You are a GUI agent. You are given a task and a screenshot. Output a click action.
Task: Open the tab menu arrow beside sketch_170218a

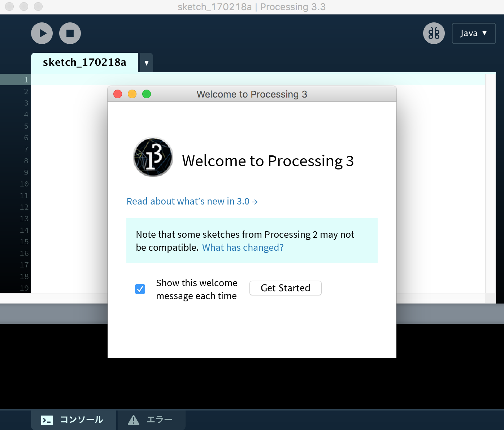[147, 63]
